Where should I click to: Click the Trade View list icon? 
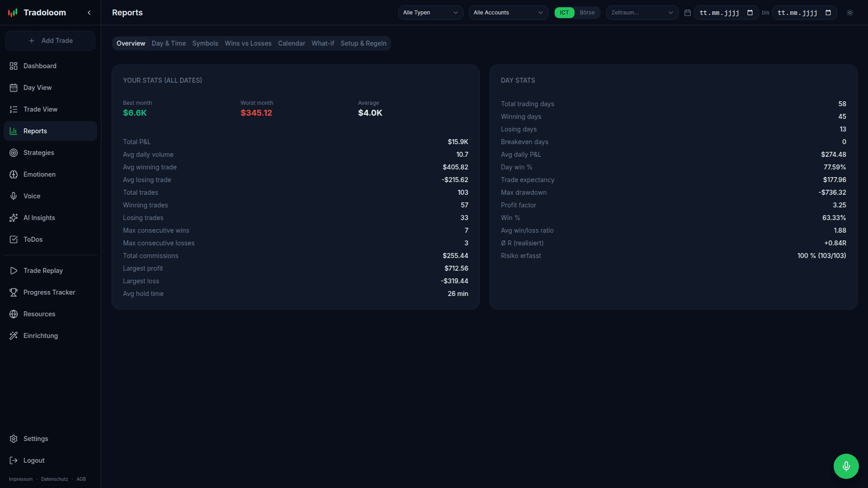pos(14,109)
